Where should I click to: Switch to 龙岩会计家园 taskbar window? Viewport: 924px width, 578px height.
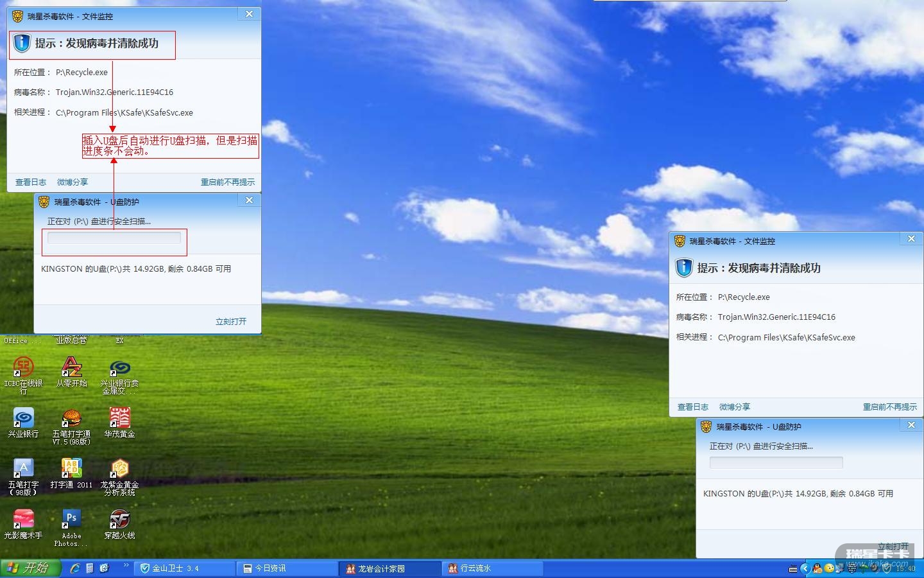(x=391, y=568)
